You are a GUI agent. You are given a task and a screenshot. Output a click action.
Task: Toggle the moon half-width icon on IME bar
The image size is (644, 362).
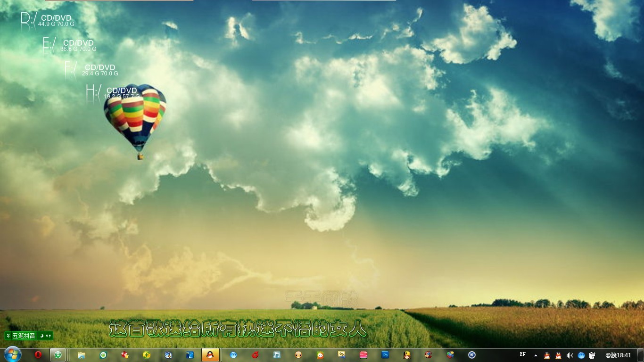[41, 336]
